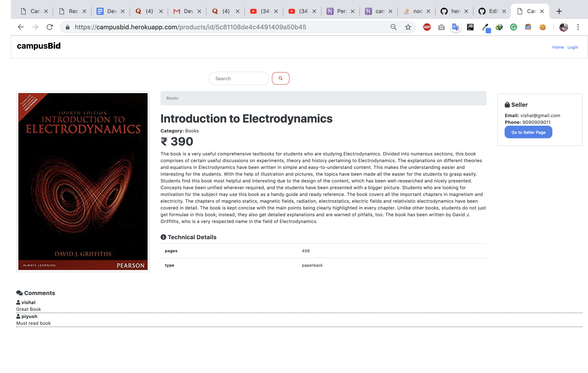
Task: Click the color picker eyedropper extension
Action: (x=485, y=27)
